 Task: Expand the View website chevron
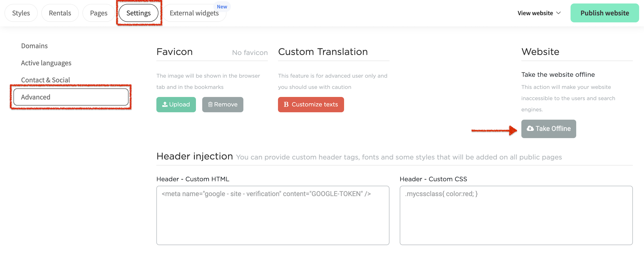[x=558, y=13]
